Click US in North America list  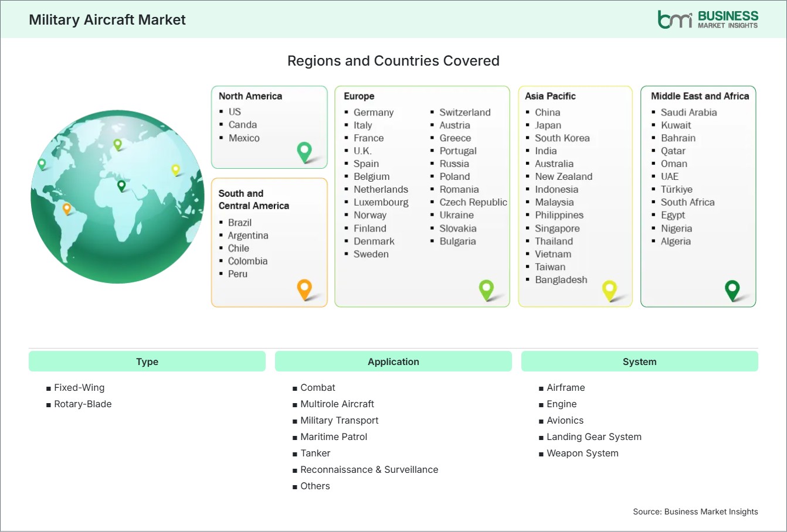pyautogui.click(x=235, y=111)
